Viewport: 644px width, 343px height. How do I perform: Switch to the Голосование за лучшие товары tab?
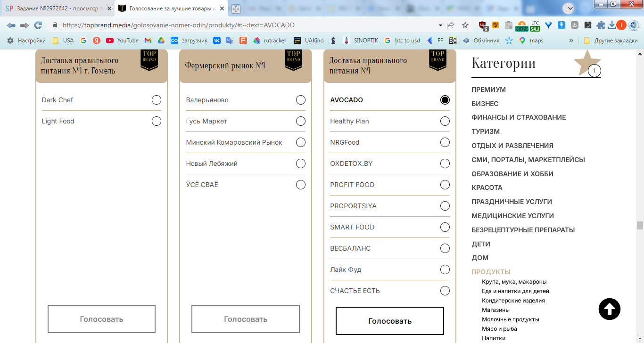[172, 8]
